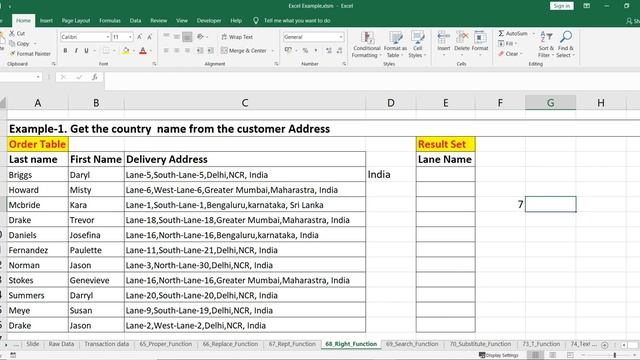Open the font name dropdown showing Calibri
This screenshot has height=360, width=640.
coord(108,37)
